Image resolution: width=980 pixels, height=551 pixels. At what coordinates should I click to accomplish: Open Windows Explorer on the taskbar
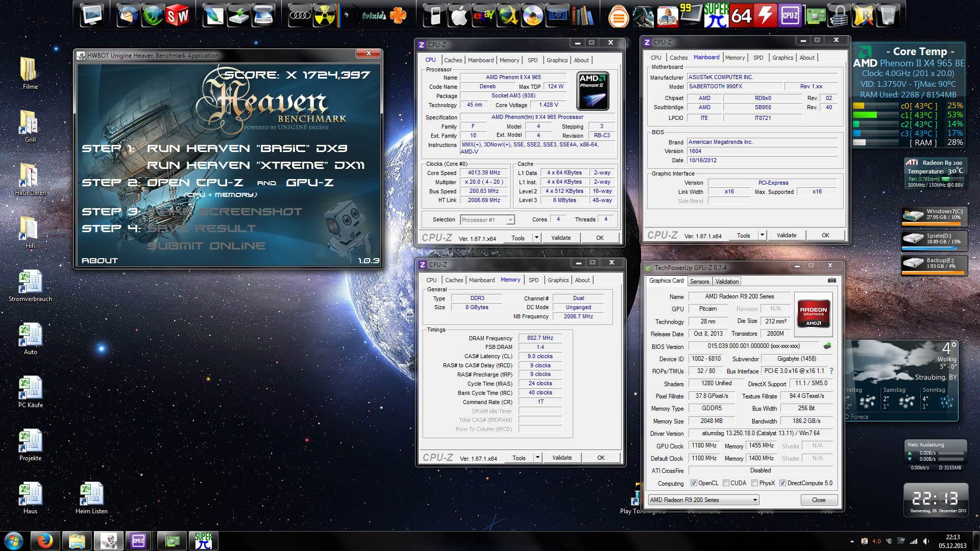(x=77, y=541)
